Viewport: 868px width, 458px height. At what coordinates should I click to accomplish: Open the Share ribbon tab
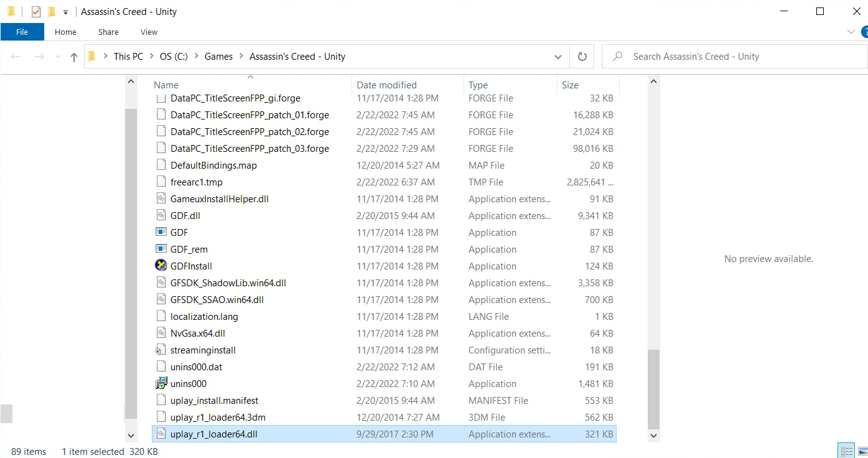[108, 32]
